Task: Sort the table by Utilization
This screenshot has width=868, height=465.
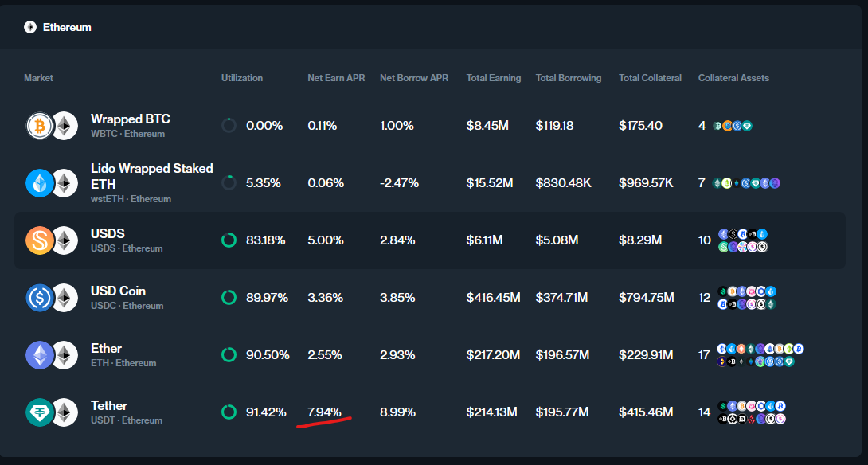Action: tap(241, 77)
